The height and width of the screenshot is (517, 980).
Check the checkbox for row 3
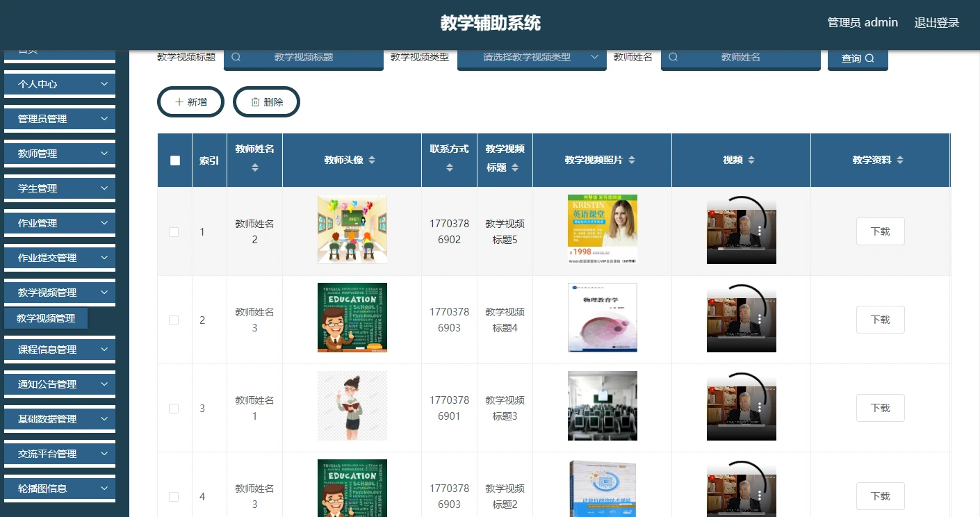[174, 408]
